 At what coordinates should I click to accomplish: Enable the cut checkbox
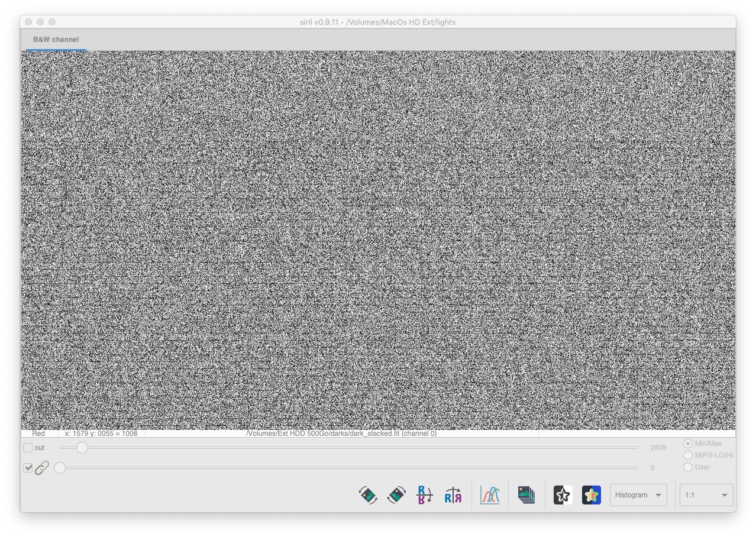pos(28,448)
